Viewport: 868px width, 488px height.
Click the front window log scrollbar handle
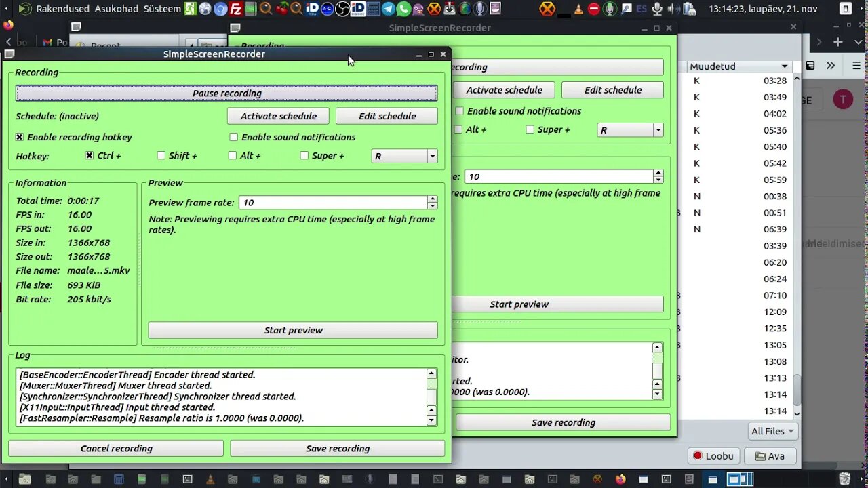(431, 396)
